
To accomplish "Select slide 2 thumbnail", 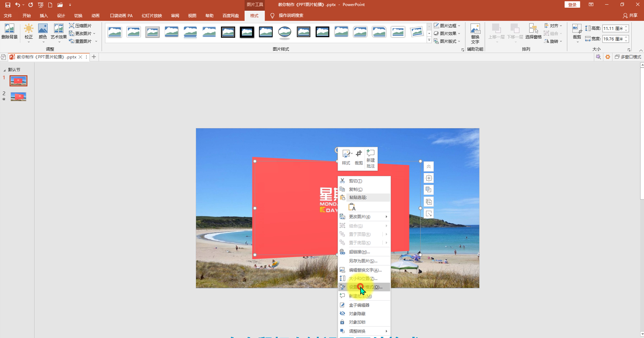I will pos(18,96).
